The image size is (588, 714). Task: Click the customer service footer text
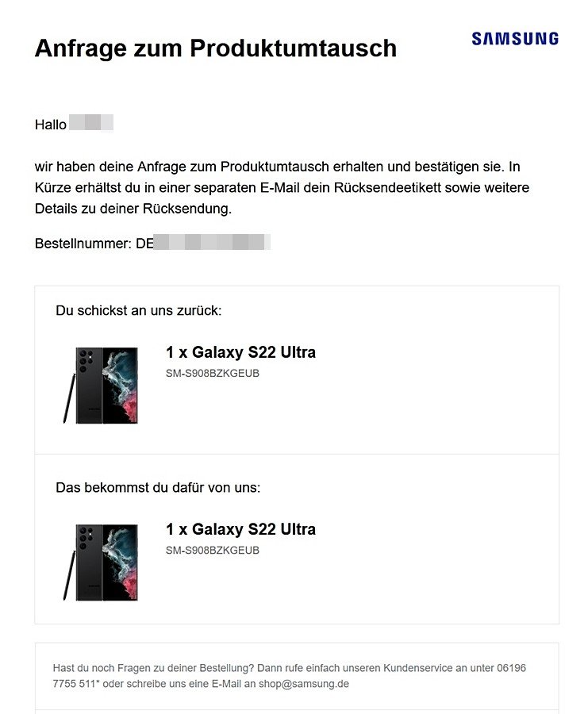pos(289,676)
